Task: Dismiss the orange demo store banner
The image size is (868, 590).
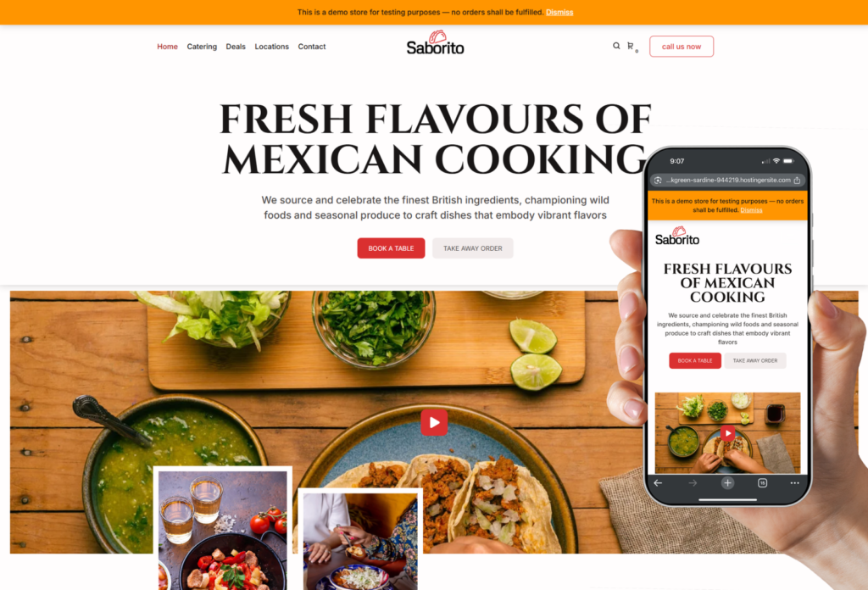Action: (x=559, y=12)
